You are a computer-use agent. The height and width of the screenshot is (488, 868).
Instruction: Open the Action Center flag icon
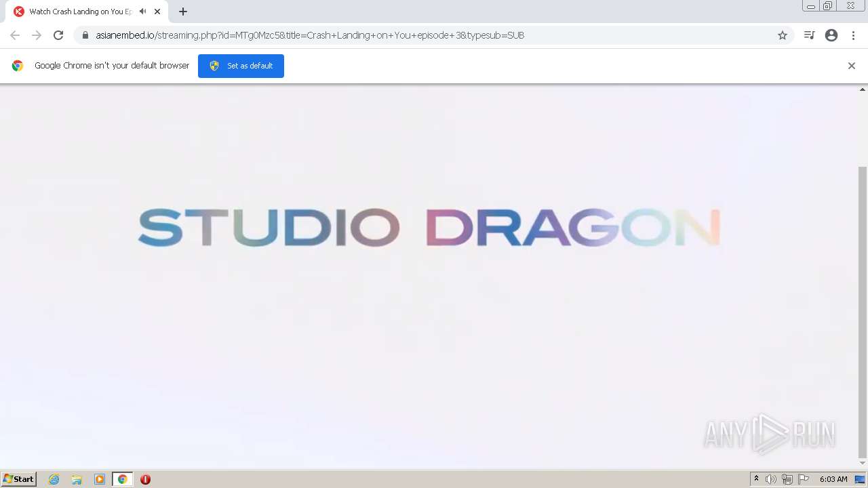(804, 479)
